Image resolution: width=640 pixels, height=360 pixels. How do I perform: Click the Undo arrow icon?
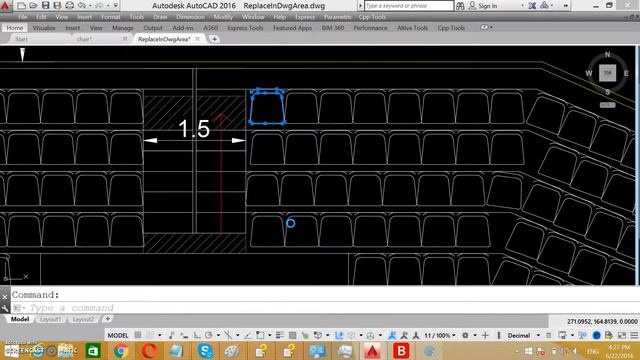(82, 6)
